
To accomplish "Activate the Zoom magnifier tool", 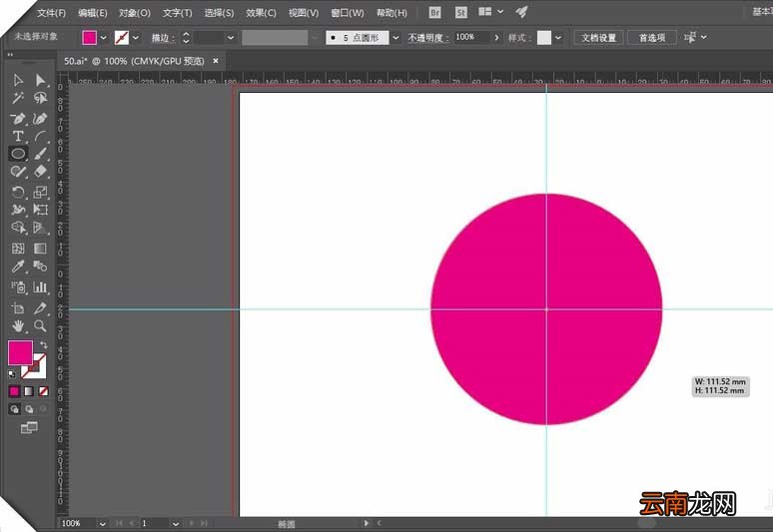I will (40, 326).
